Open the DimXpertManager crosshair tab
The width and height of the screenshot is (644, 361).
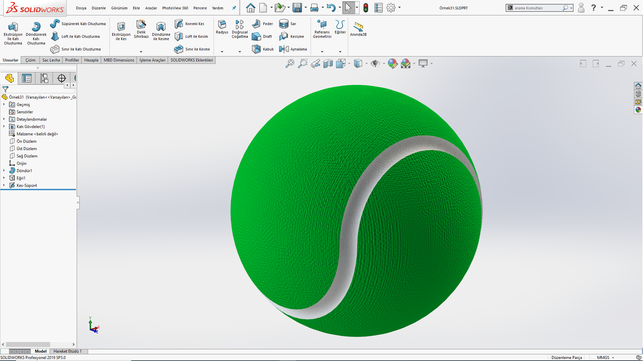click(x=62, y=78)
